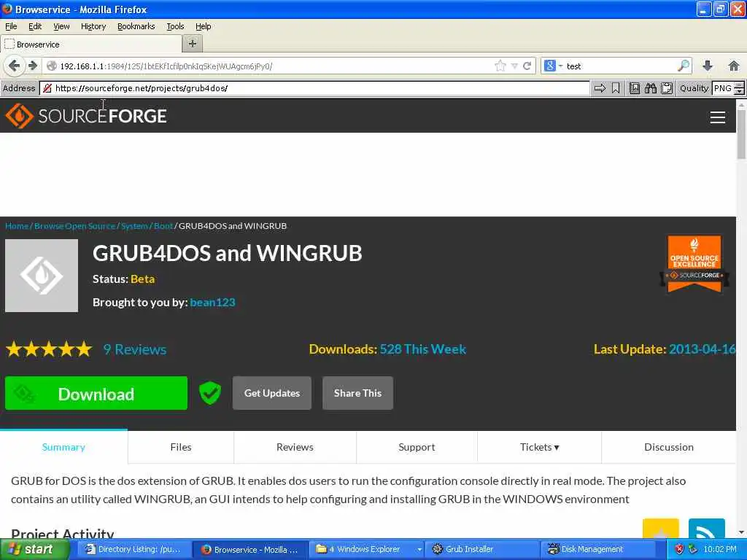
Task: Open the bean123 author link
Action: [x=212, y=303]
